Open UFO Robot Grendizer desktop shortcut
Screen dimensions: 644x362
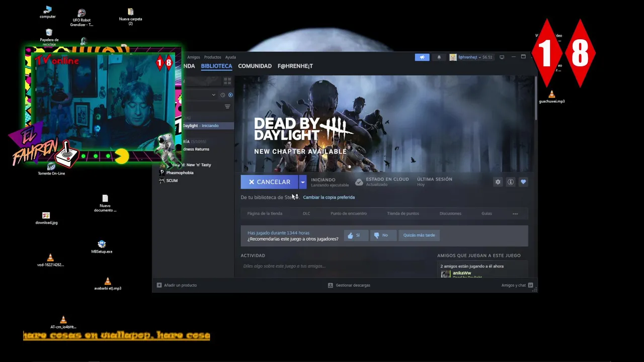pyautogui.click(x=82, y=18)
